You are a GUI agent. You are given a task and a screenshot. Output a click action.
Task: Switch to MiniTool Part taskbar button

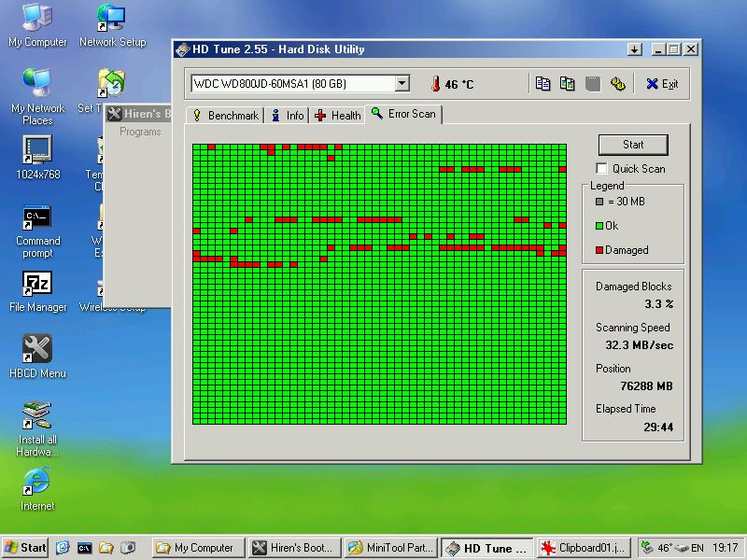pos(390,548)
